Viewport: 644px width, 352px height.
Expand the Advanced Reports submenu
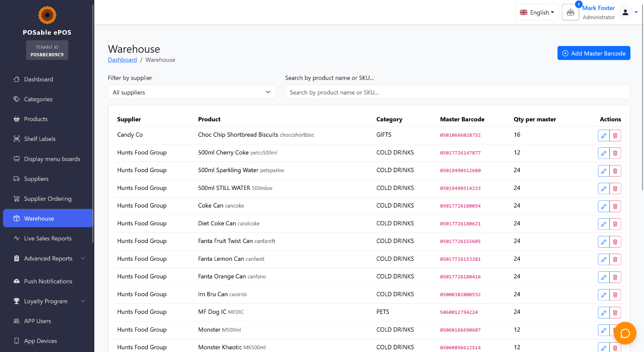[x=48, y=259]
